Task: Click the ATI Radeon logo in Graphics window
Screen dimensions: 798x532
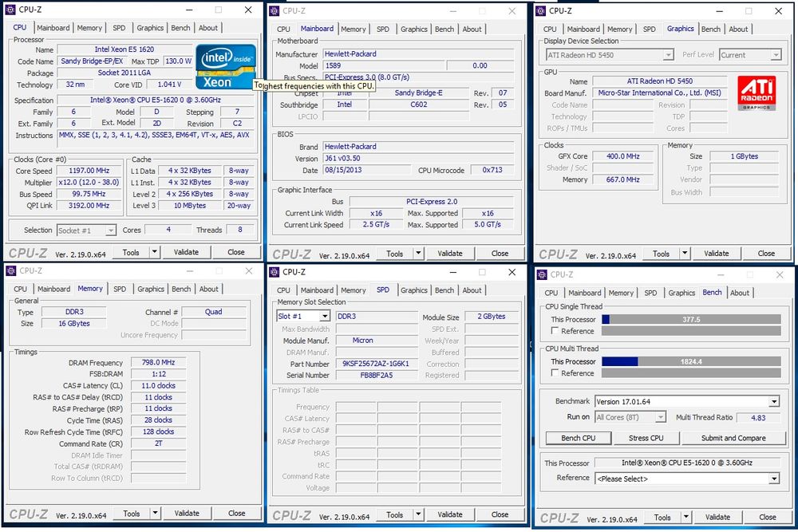Action: click(757, 93)
